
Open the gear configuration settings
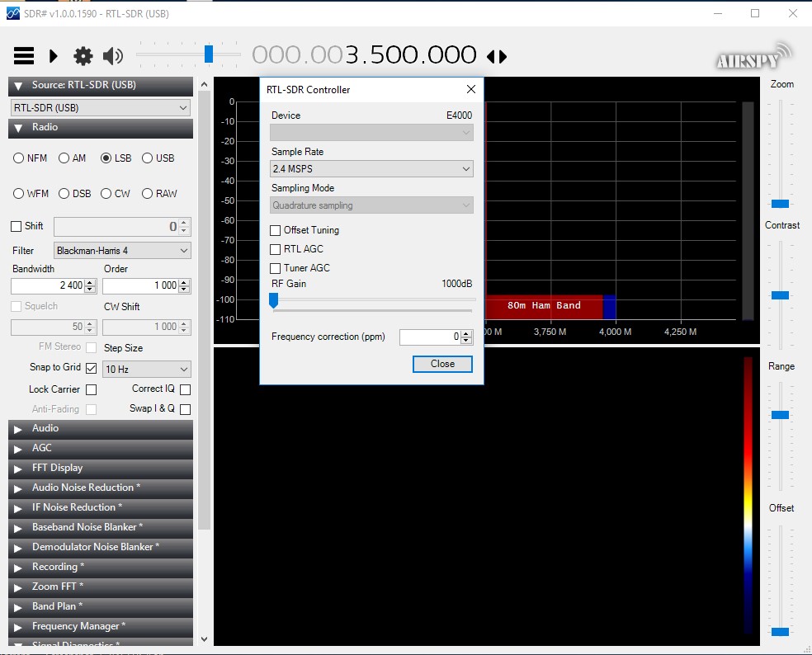point(83,55)
